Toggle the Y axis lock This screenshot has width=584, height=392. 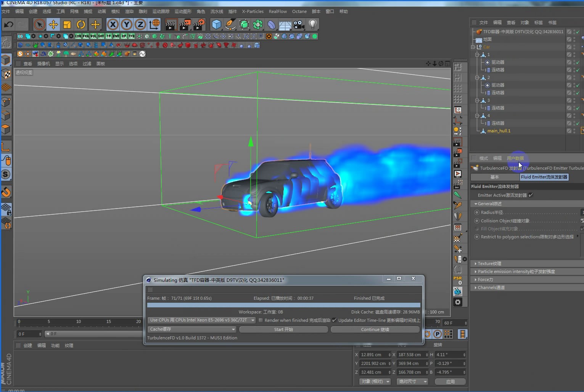126,25
